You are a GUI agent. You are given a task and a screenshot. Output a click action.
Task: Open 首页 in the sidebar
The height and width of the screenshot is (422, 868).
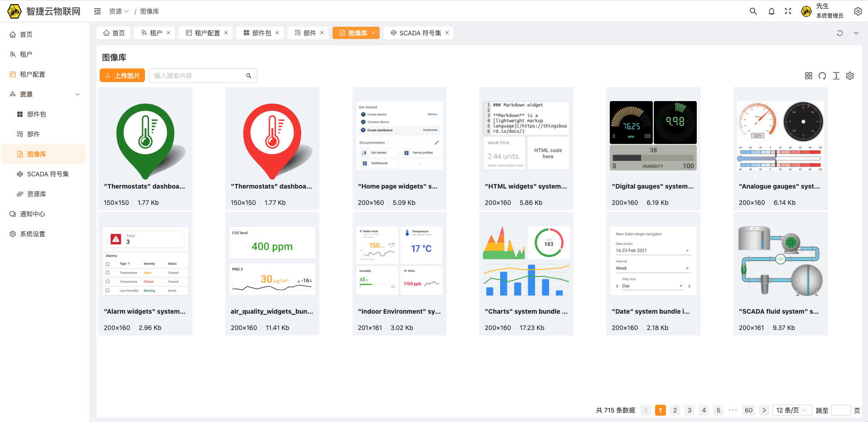pos(44,34)
